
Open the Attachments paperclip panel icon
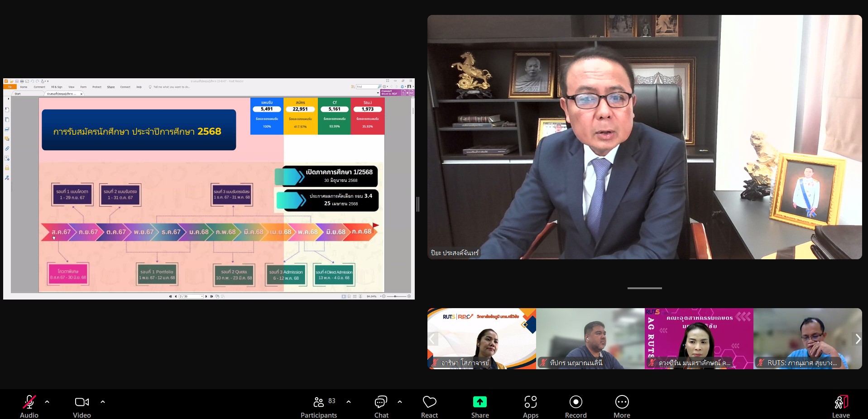point(7,148)
